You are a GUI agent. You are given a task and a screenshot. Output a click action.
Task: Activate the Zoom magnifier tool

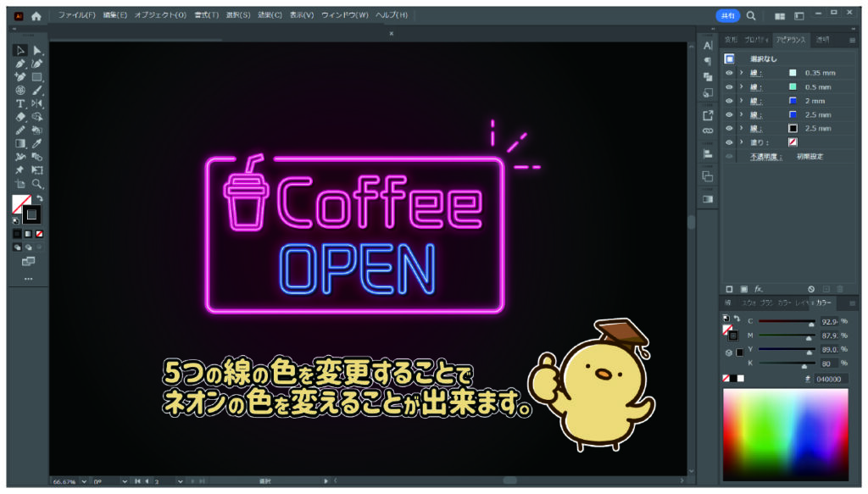[37, 184]
